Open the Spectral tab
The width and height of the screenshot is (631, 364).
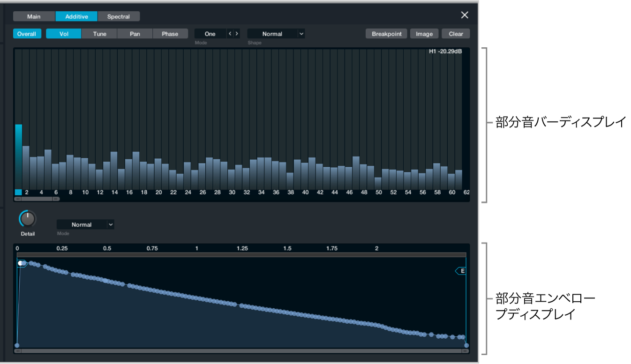pyautogui.click(x=119, y=16)
